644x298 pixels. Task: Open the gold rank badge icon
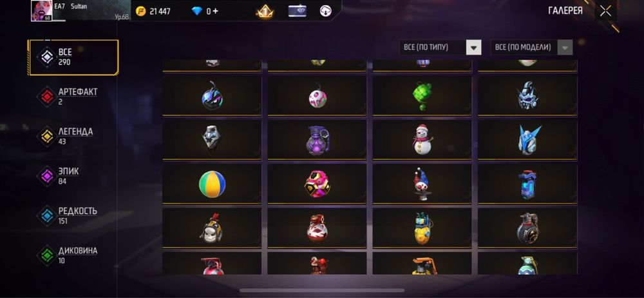coord(265,12)
